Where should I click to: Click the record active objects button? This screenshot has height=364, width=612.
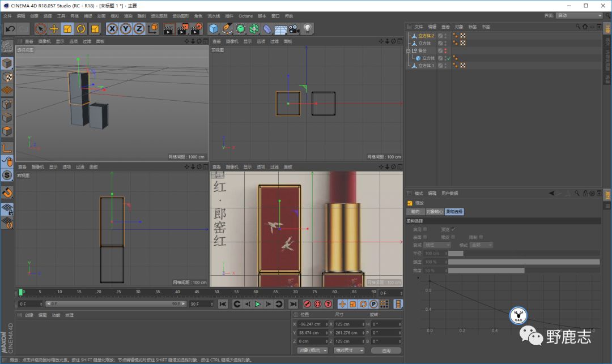tap(308, 305)
